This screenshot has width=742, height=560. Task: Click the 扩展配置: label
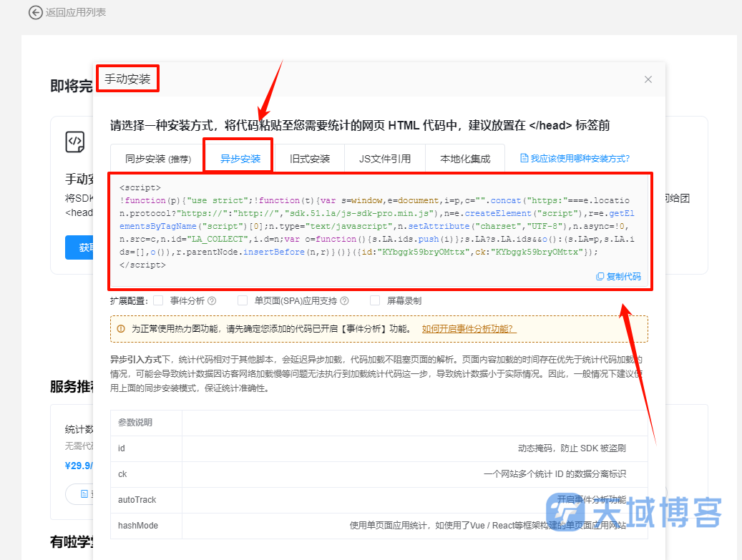[x=129, y=301]
